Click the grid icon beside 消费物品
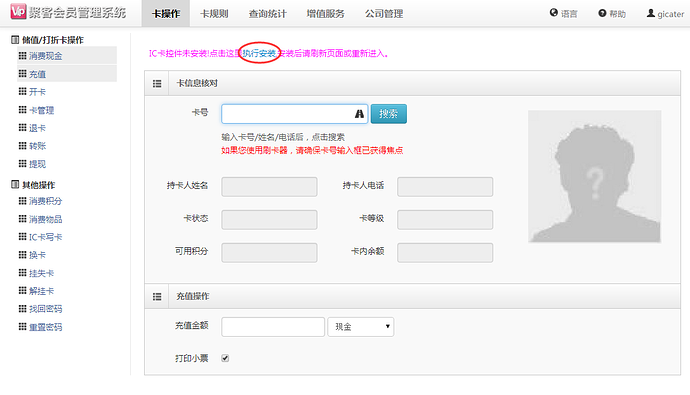This screenshot has height=395, width=690. tap(22, 219)
